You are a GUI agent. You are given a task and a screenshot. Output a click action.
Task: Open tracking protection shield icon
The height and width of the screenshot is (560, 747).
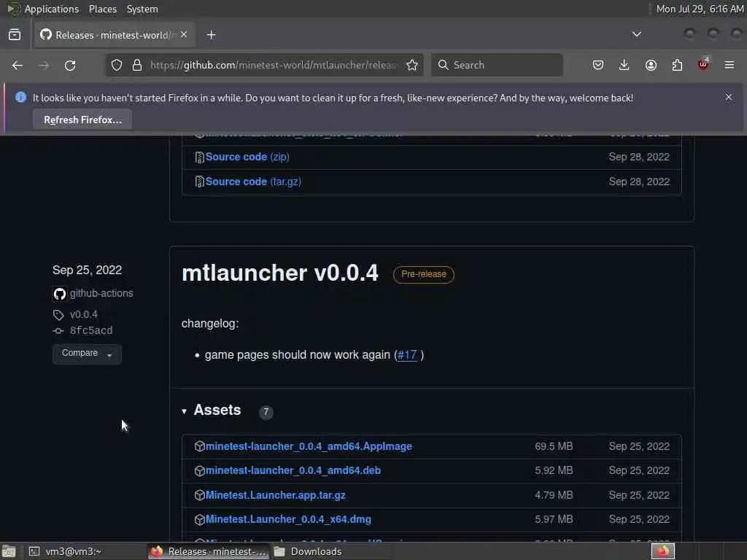pyautogui.click(x=117, y=65)
